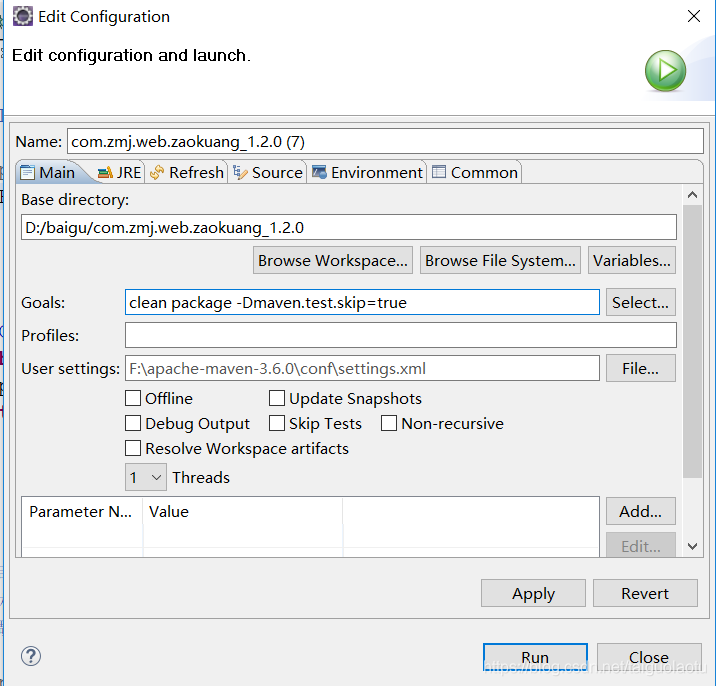Image resolution: width=716 pixels, height=686 pixels.
Task: Close the Edit Configuration dialog with X
Action: coord(694,16)
